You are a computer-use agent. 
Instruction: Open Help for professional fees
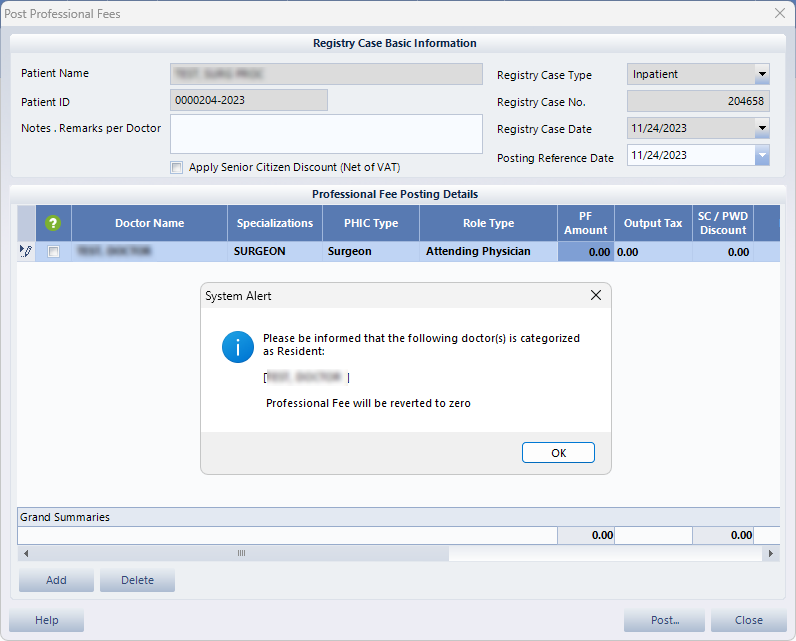[x=47, y=620]
